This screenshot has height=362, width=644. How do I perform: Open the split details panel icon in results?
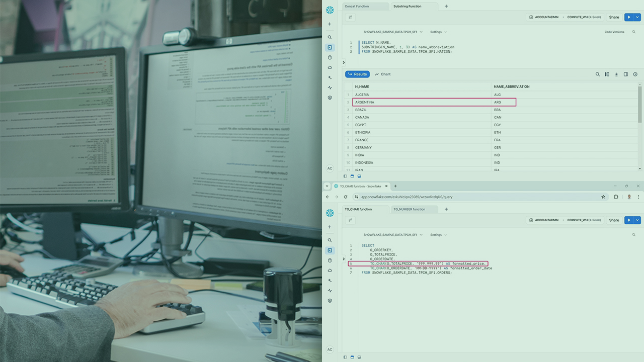coord(626,74)
